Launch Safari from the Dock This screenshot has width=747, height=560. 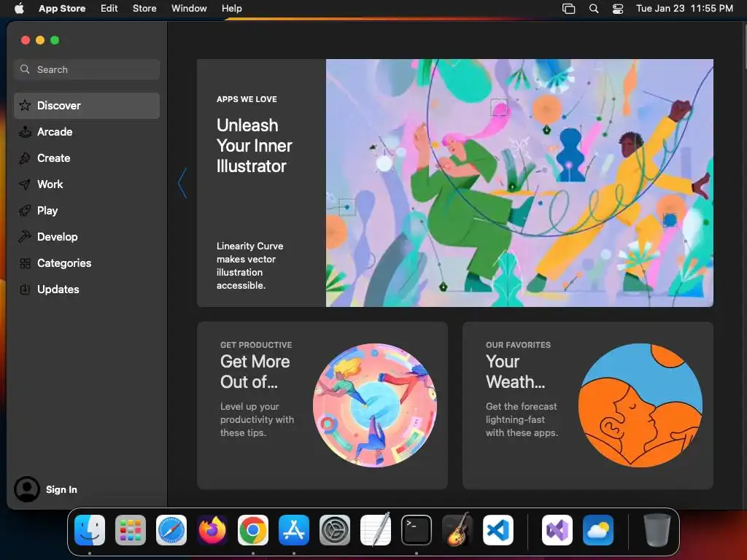(x=171, y=530)
